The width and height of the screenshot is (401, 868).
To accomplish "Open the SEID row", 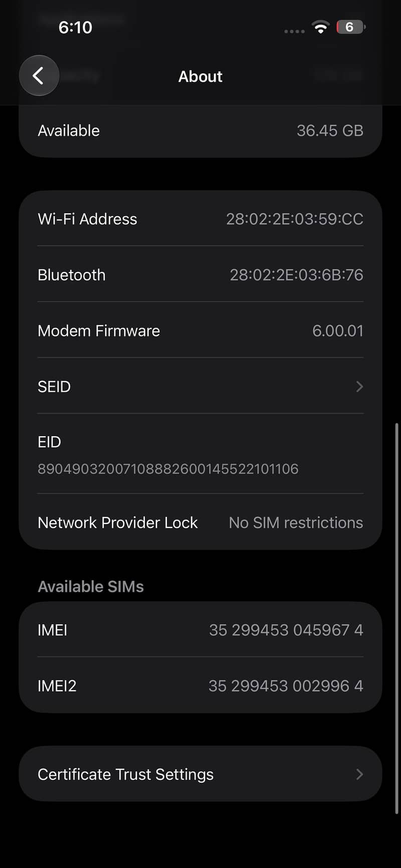I will 200,386.
